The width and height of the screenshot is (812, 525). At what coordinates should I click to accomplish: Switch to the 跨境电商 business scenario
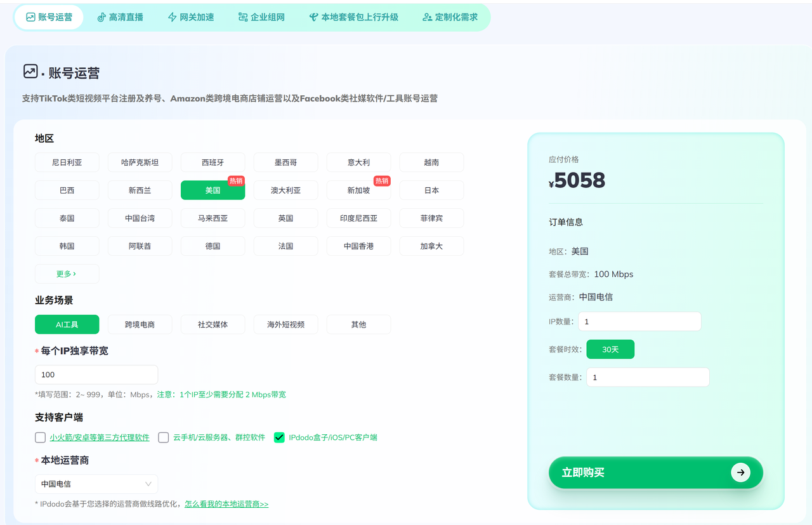[x=140, y=324]
